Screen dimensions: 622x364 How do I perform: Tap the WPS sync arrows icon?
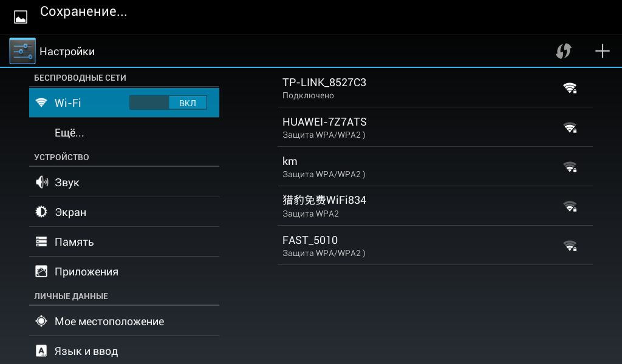coord(563,51)
